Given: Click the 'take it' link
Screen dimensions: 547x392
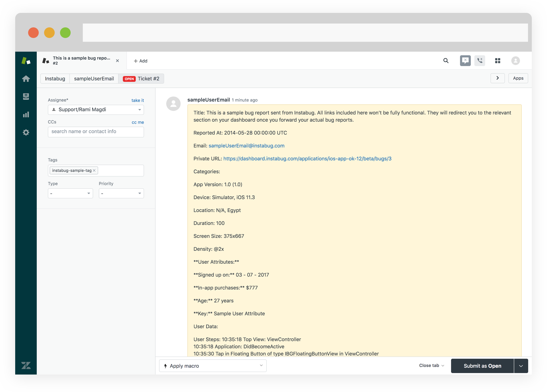Looking at the screenshot, I should pyautogui.click(x=138, y=100).
